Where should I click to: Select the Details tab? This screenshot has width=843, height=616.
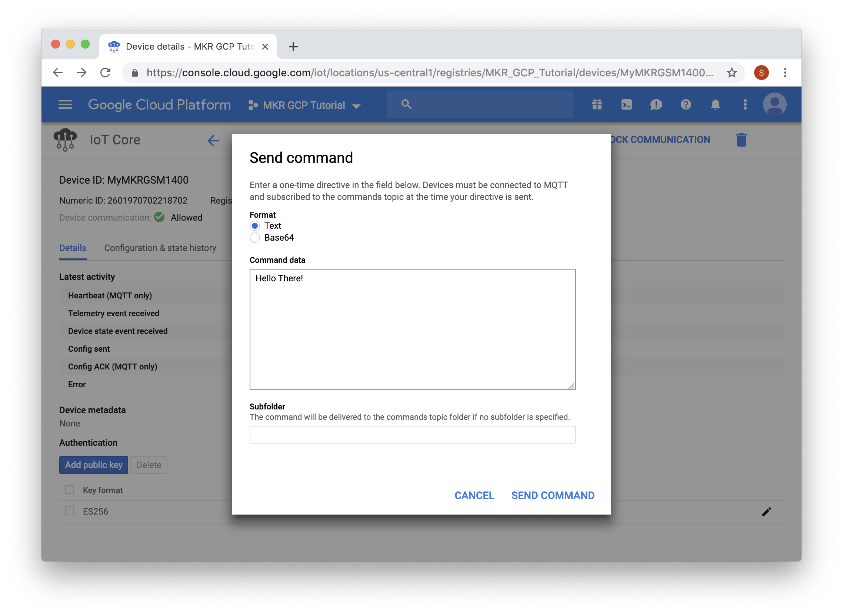click(x=73, y=248)
